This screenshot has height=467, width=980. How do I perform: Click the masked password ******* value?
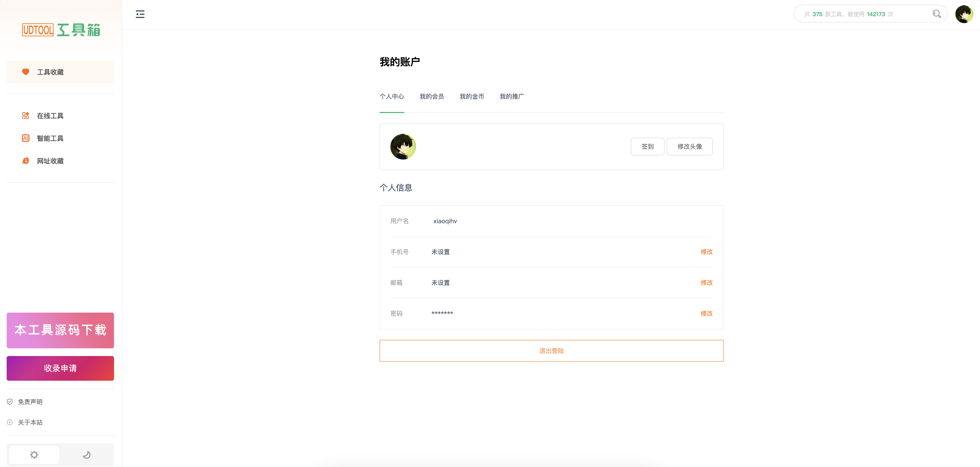click(442, 313)
